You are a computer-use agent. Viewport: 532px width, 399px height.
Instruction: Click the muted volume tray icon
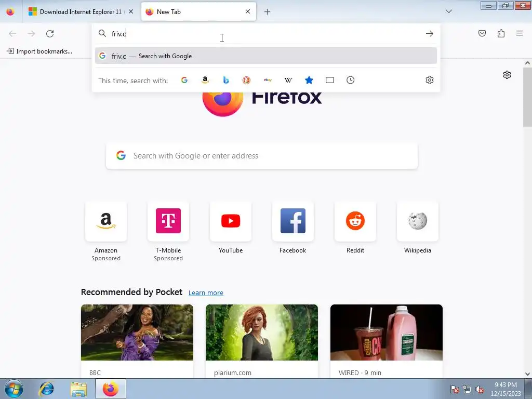point(480,390)
